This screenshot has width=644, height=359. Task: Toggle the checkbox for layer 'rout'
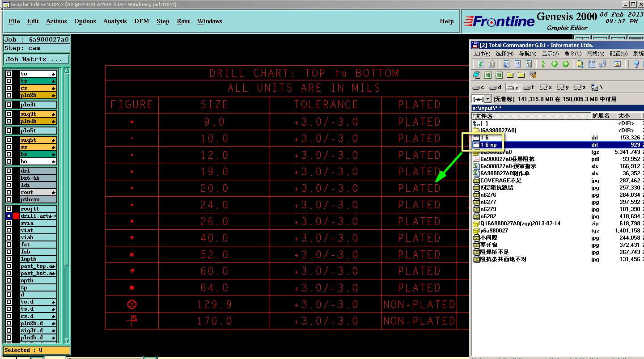click(x=9, y=192)
